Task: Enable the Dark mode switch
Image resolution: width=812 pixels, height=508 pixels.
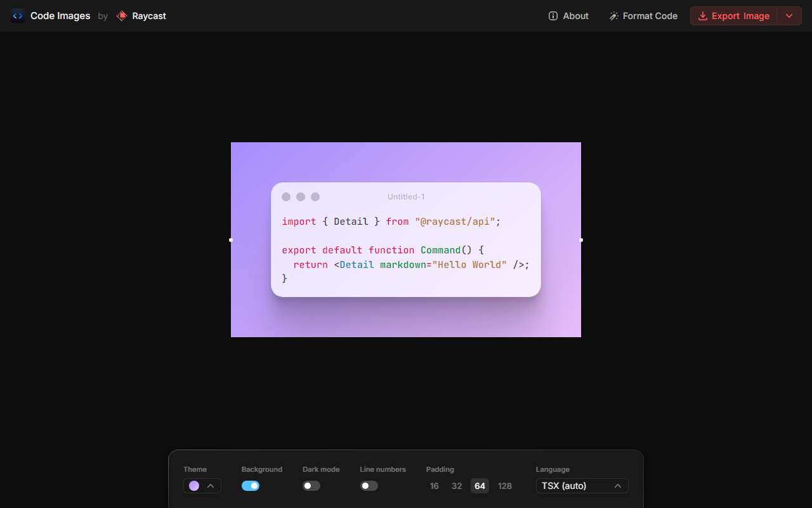Action: (311, 486)
